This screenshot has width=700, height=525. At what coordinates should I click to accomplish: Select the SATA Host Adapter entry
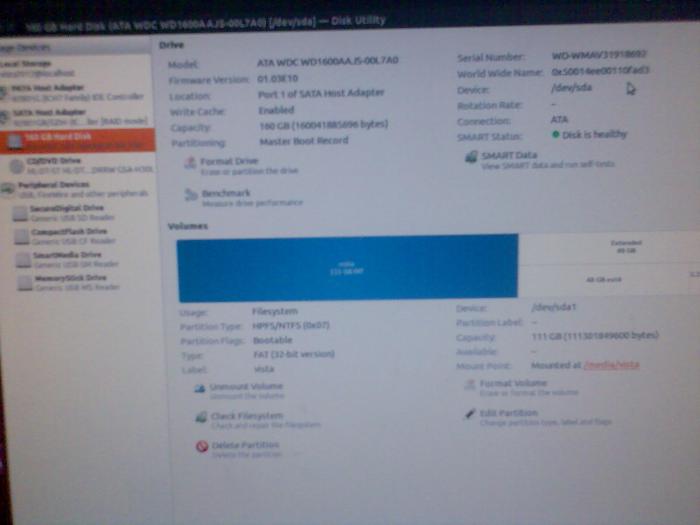[x=75, y=117]
